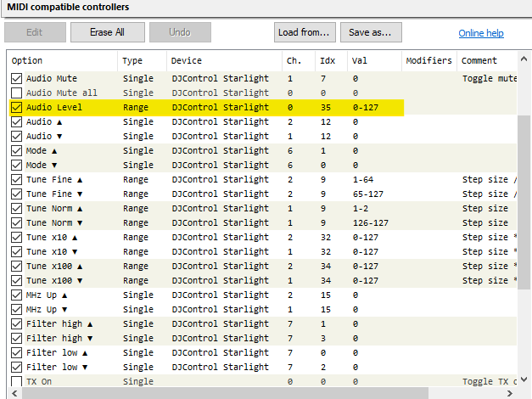Disable the Filter low ▼ checkbox
The image size is (532, 399).
tap(17, 368)
